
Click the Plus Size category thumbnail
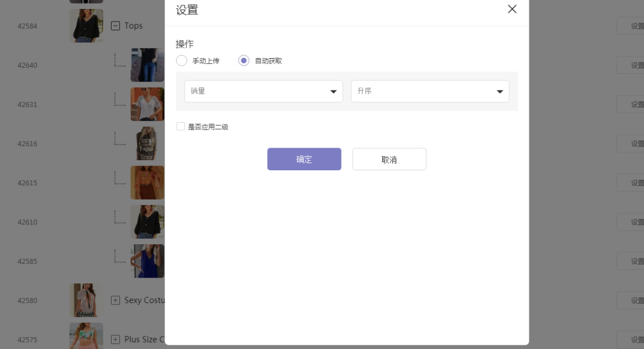point(86,336)
